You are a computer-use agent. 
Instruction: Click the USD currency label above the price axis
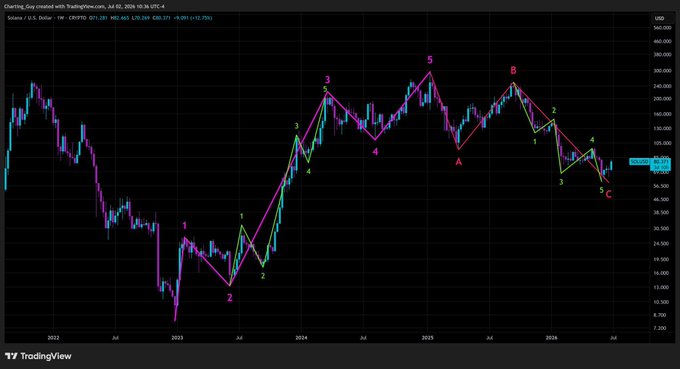(659, 18)
